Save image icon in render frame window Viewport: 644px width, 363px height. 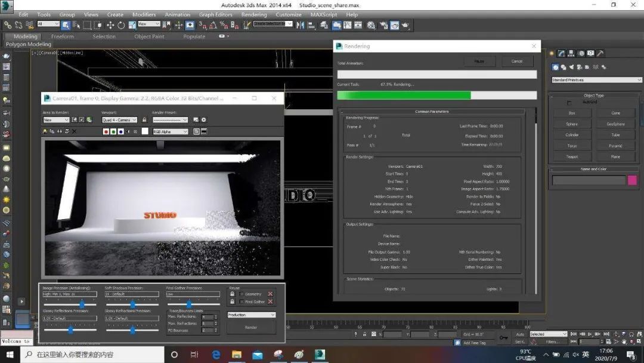click(x=45, y=131)
